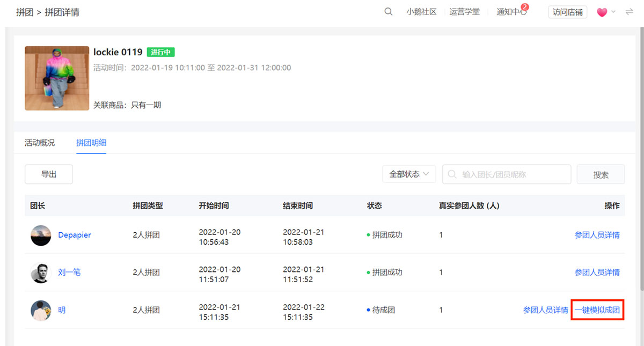644x346 pixels.
Task: Switch to the 活动概况 tab
Action: tap(40, 143)
